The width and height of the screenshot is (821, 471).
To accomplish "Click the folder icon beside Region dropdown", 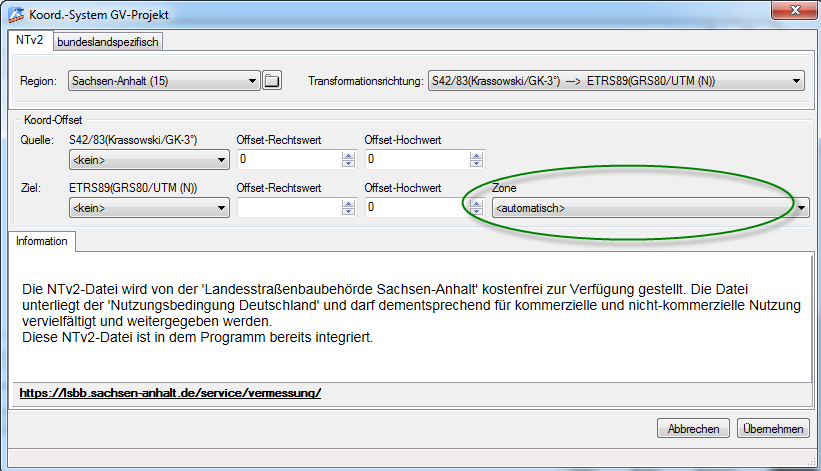I will (272, 82).
